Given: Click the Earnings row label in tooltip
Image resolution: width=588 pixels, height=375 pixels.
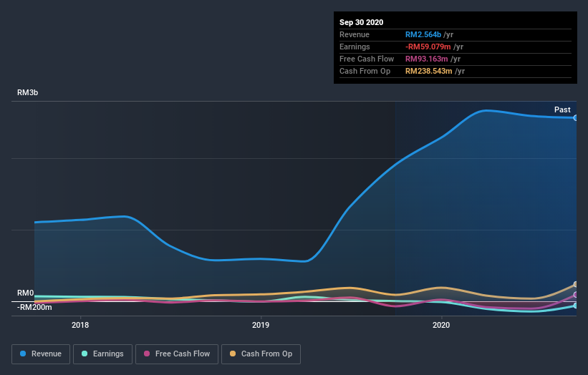Looking at the screenshot, I should 355,47.
